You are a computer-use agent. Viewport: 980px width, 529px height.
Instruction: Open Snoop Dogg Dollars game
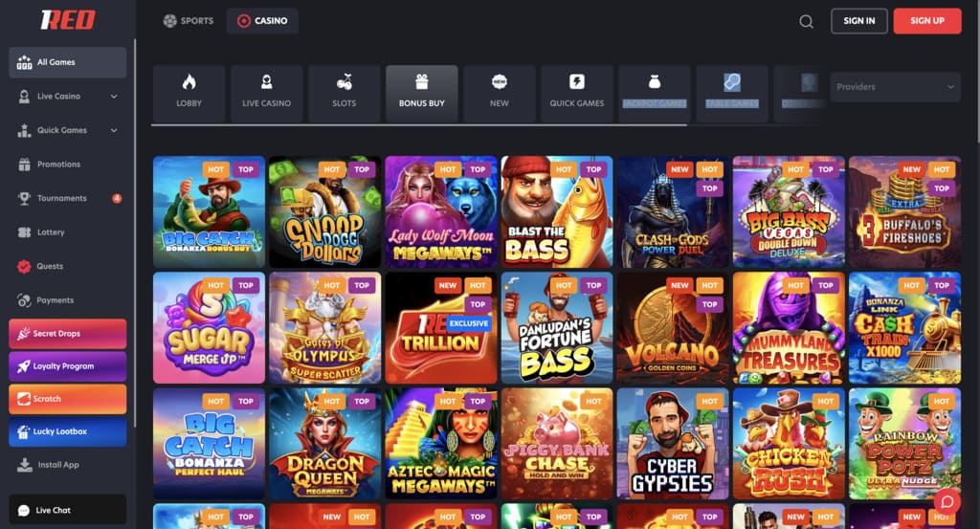point(325,211)
